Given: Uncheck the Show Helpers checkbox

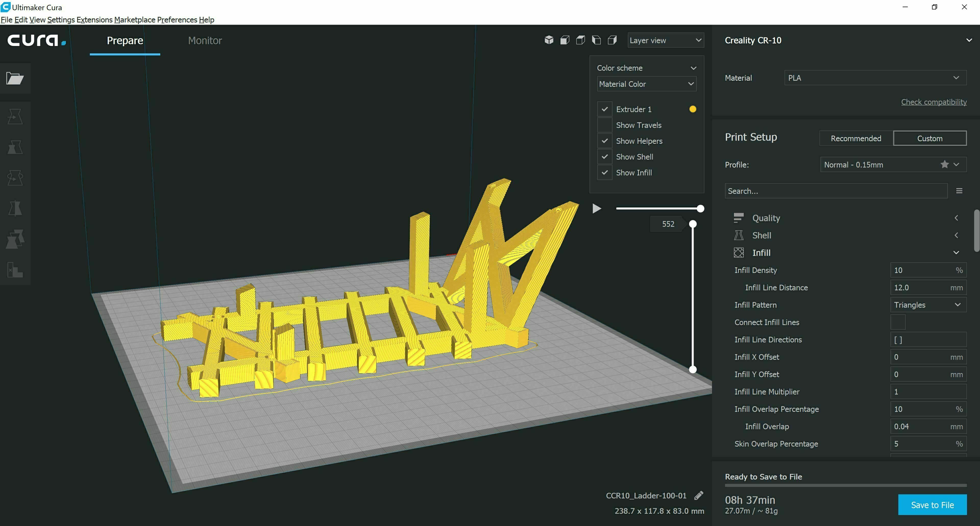Looking at the screenshot, I should pos(605,141).
